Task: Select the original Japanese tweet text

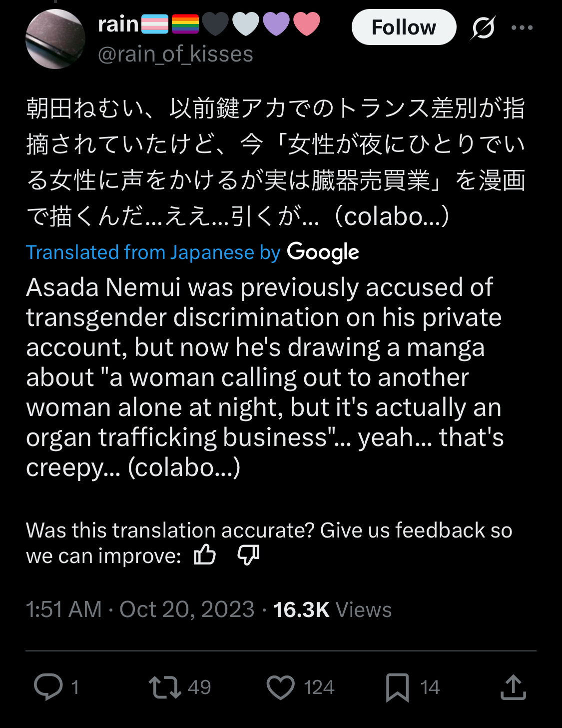Action: pos(275,162)
